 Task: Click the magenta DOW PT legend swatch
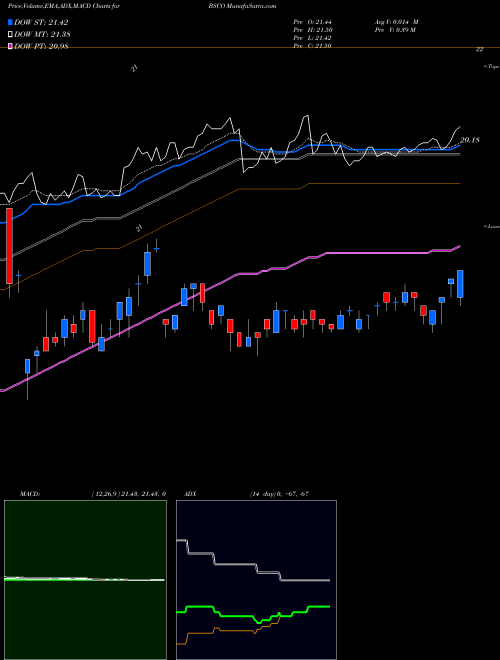click(x=11, y=46)
